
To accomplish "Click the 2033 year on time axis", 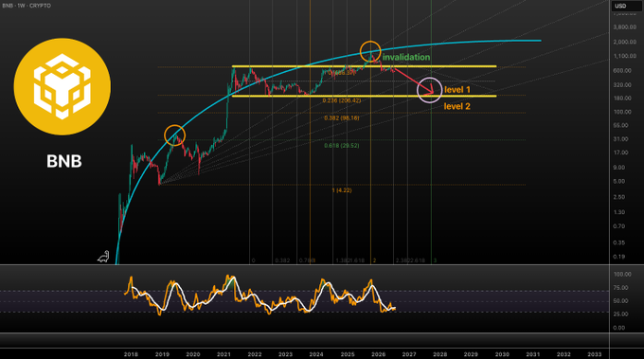I will (595, 354).
